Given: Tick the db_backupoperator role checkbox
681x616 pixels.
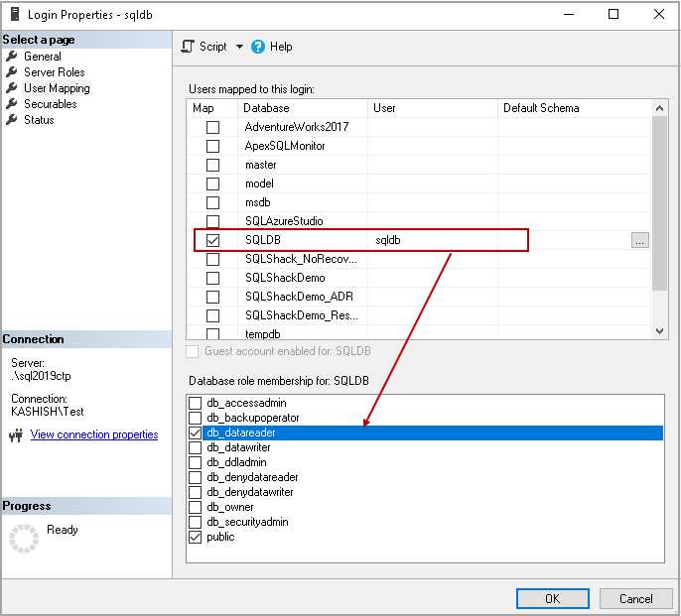Looking at the screenshot, I should [195, 418].
